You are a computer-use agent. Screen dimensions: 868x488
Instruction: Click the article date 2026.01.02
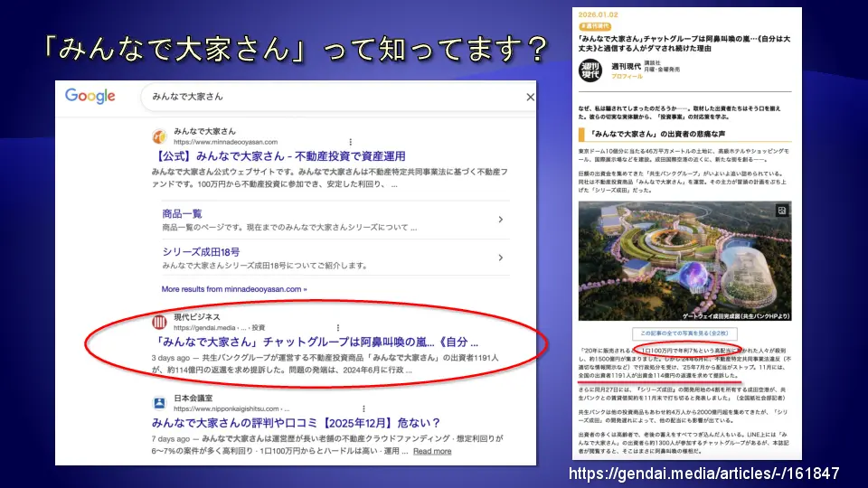tap(598, 15)
